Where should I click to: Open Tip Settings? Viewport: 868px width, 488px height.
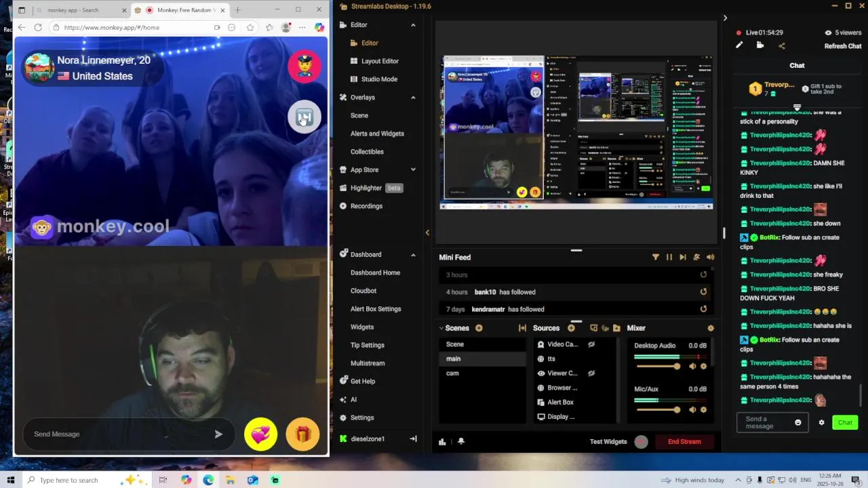click(x=368, y=345)
